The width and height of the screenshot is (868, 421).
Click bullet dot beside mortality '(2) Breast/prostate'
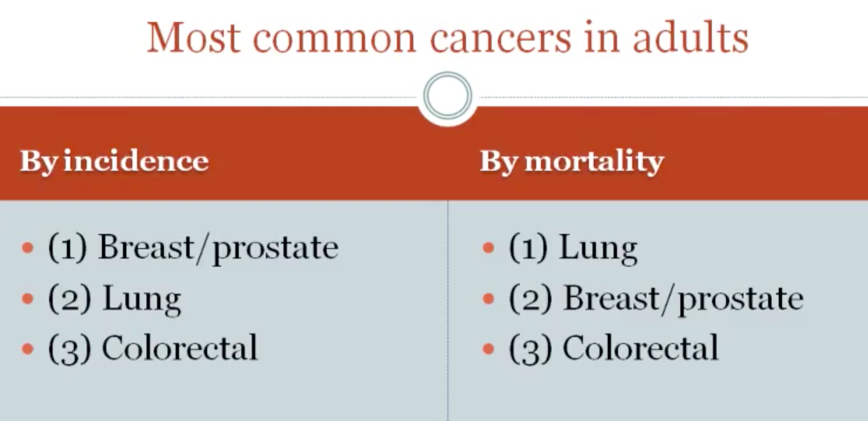[489, 299]
